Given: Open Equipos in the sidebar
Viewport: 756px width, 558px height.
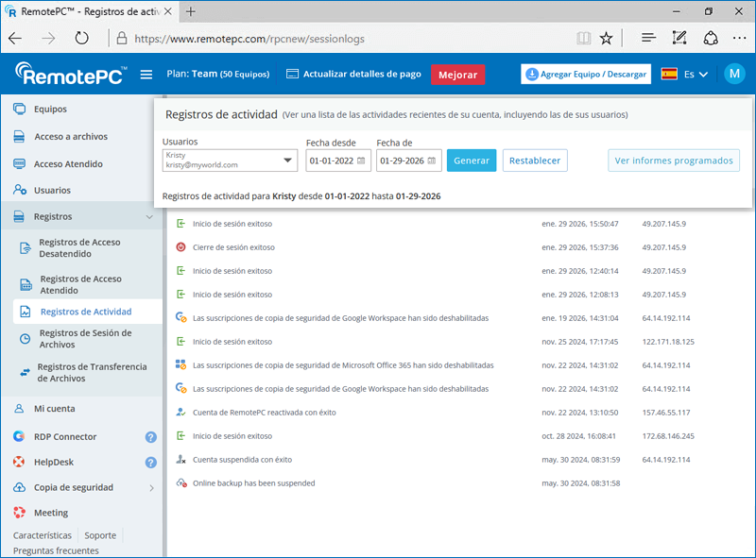Looking at the screenshot, I should coord(50,110).
